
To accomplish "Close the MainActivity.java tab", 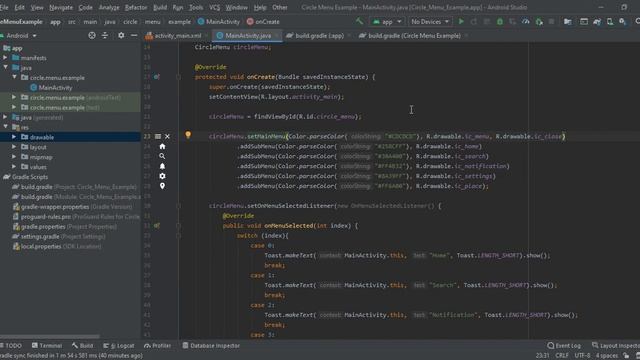I will (x=277, y=36).
